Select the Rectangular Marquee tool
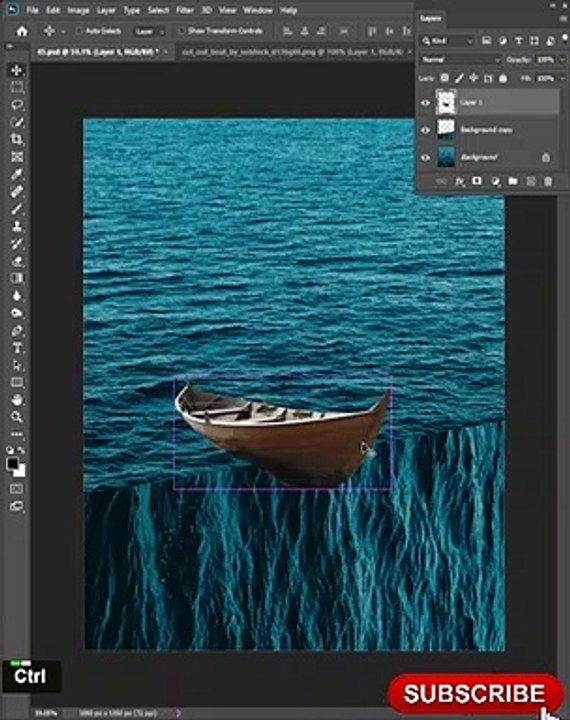570x720 pixels. click(x=17, y=88)
